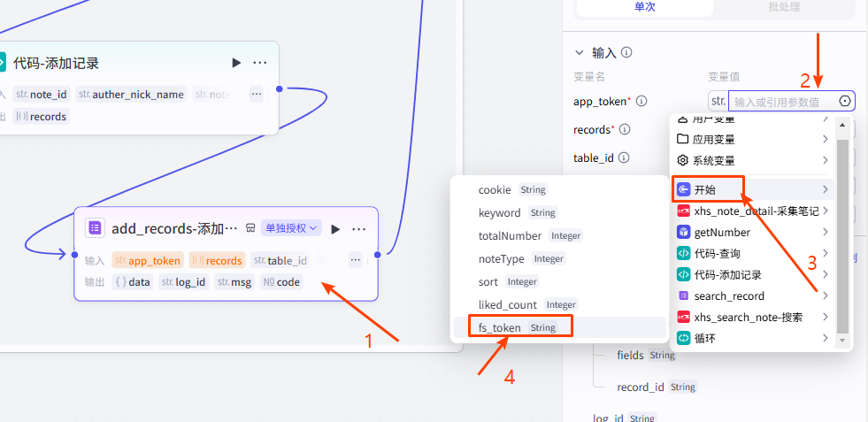Switch to the 批处理 tab
The height and width of the screenshot is (422, 868).
785,7
